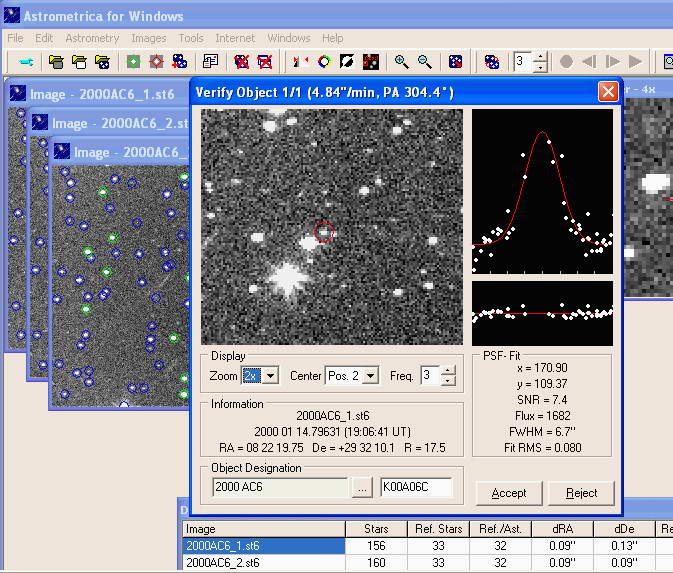The height and width of the screenshot is (573, 673).
Task: Open background and range adjustment icon
Action: [x=300, y=62]
